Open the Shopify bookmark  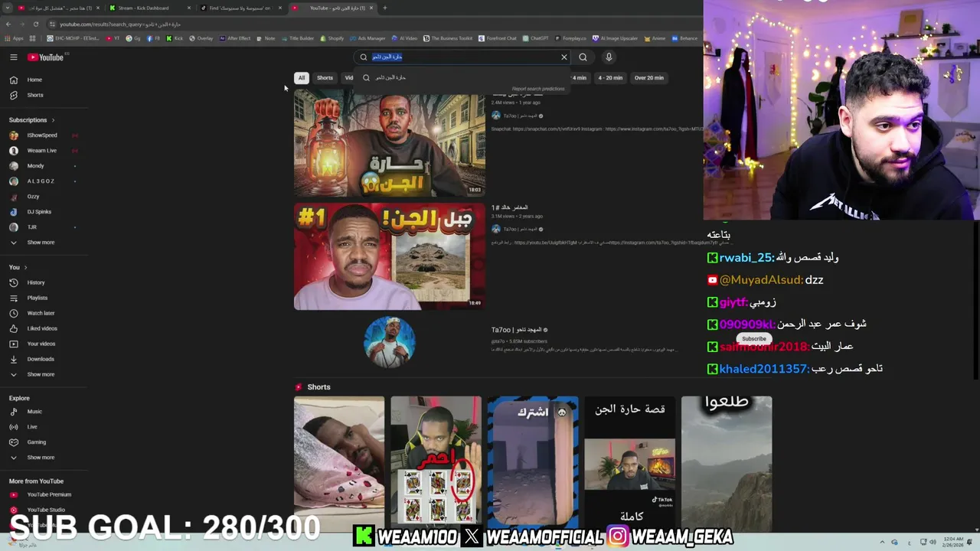point(332,38)
